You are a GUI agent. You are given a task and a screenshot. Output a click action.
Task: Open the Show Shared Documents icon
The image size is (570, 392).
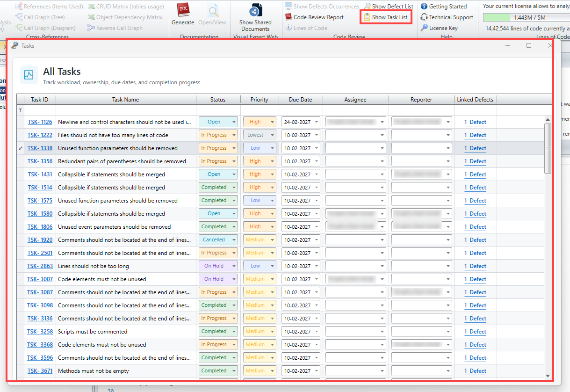255,17
